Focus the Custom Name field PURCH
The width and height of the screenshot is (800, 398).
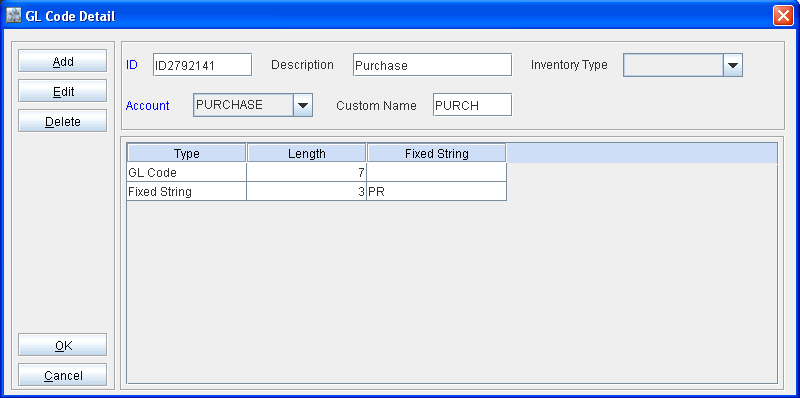472,105
